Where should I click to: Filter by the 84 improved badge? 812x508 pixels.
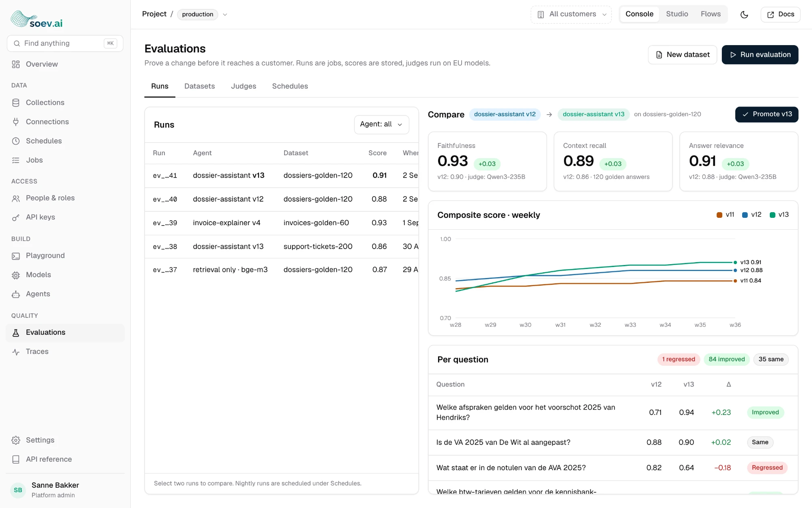pyautogui.click(x=726, y=360)
